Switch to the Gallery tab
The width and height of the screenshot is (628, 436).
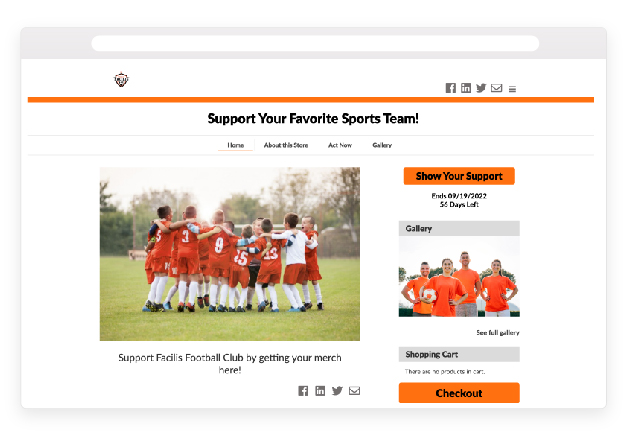click(382, 145)
